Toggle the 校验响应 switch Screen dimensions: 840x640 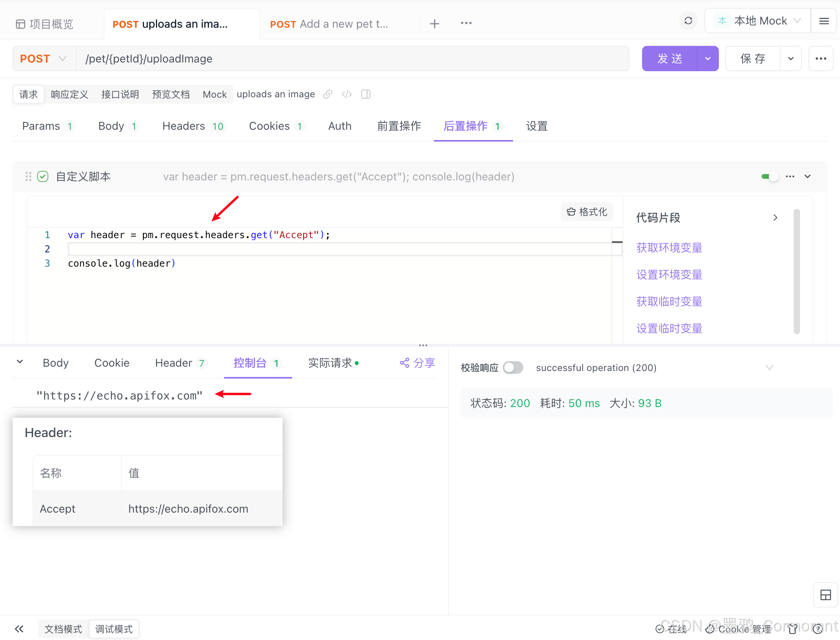(x=513, y=367)
